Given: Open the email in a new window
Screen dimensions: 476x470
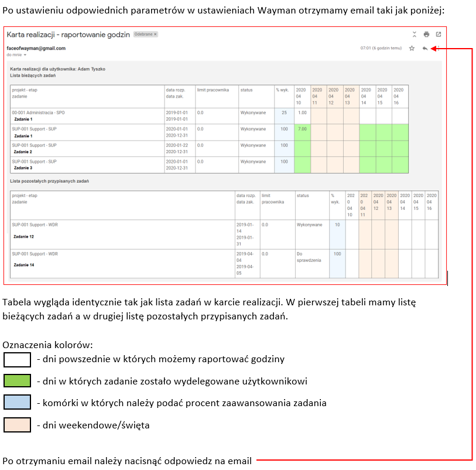Looking at the screenshot, I should 439,35.
